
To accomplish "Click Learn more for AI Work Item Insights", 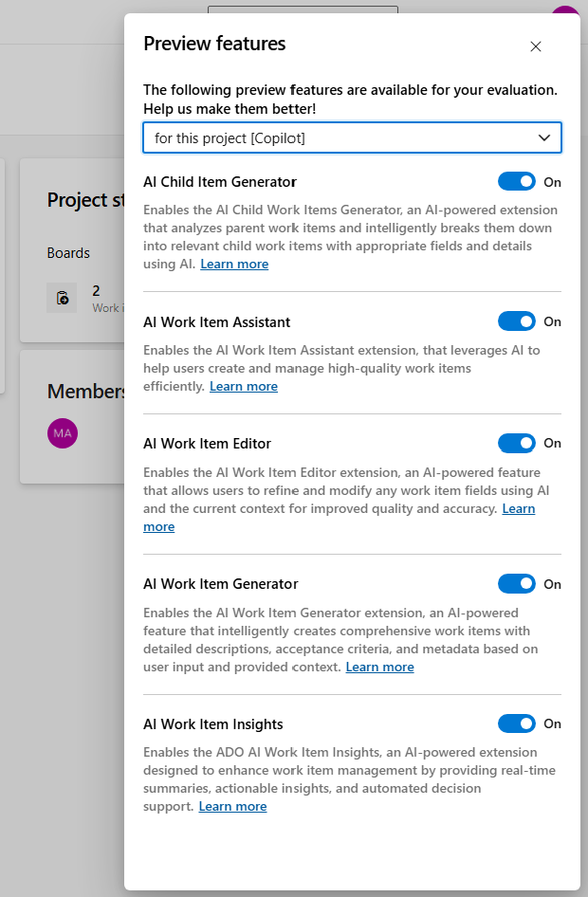I will click(x=232, y=806).
